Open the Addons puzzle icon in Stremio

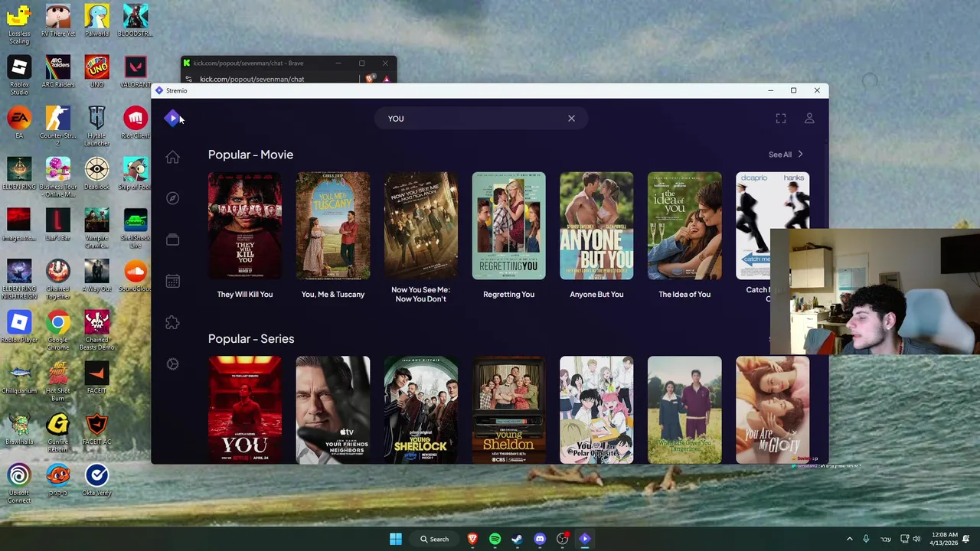(x=172, y=322)
